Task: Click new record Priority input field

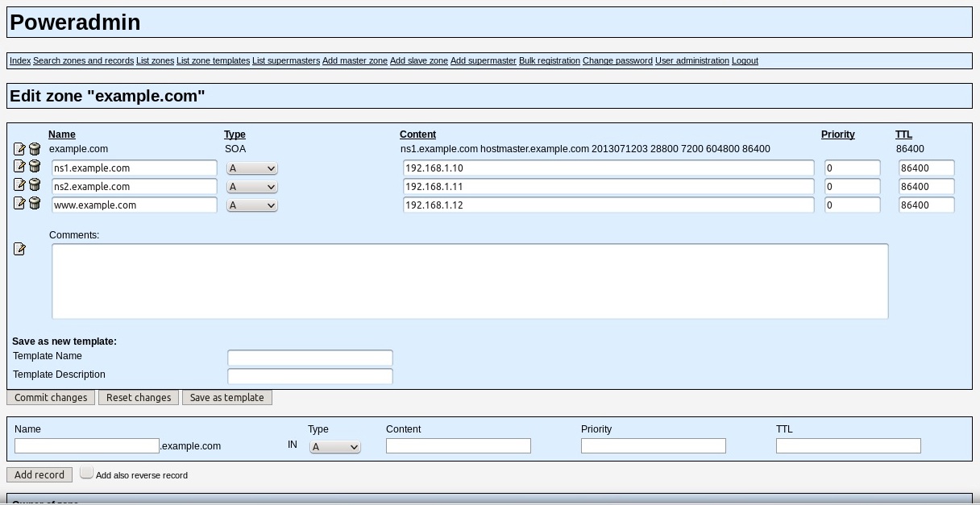Action: [654, 445]
